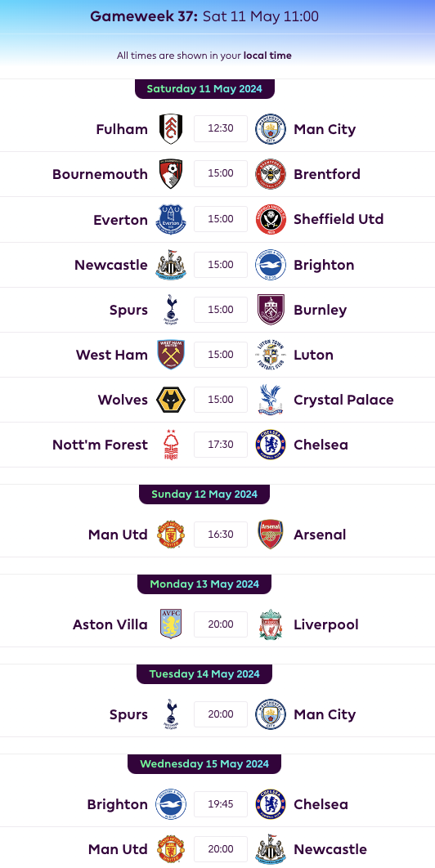Click the Aston Villa AVFC badge

point(171,624)
